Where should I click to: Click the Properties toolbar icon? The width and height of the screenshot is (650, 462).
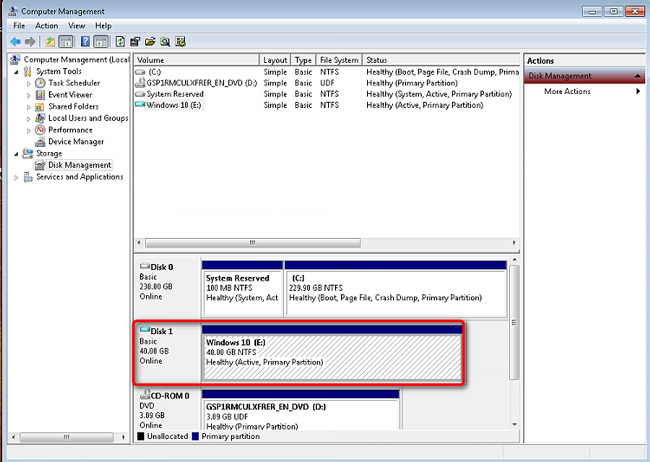click(x=135, y=41)
